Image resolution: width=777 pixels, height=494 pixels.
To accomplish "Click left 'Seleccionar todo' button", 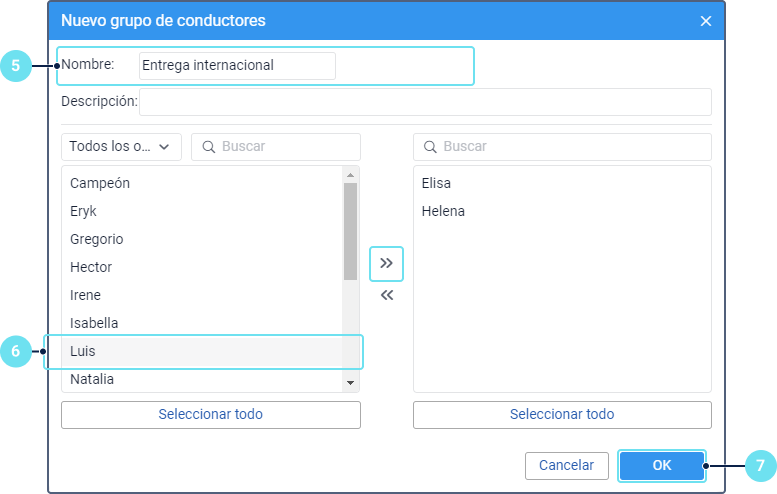I will (210, 415).
